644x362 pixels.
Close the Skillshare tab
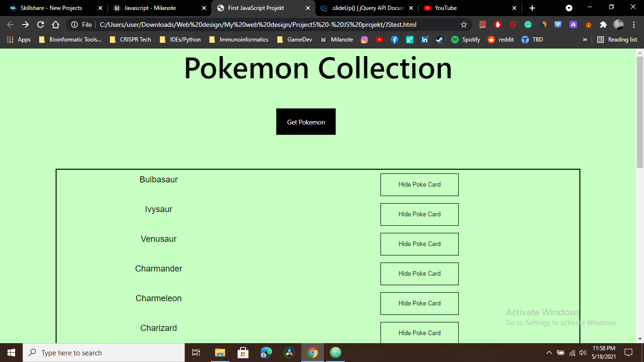click(x=100, y=8)
